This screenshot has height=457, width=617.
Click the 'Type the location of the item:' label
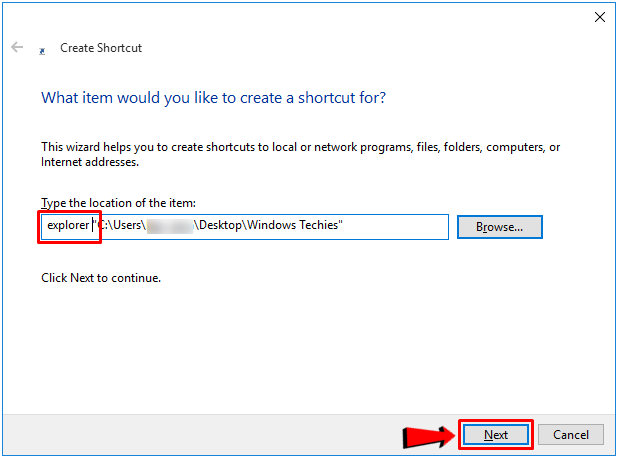pyautogui.click(x=118, y=203)
